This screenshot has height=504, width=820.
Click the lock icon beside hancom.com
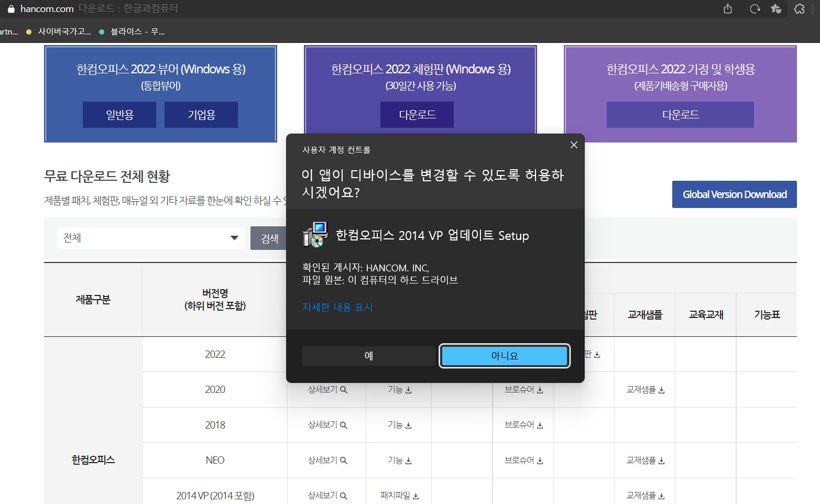click(11, 9)
